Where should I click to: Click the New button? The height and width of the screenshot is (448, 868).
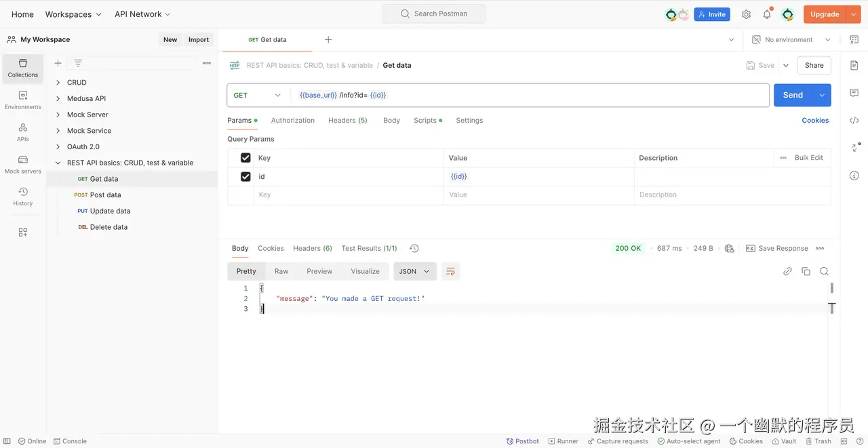[x=170, y=40]
